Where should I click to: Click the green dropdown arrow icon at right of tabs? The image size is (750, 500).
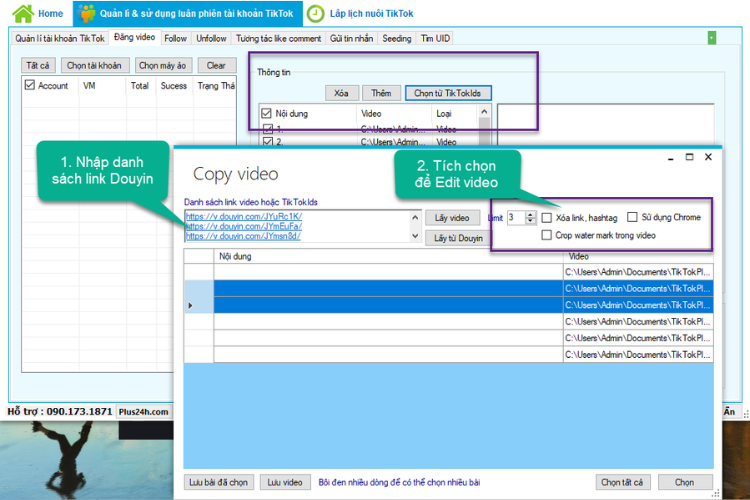pos(712,38)
